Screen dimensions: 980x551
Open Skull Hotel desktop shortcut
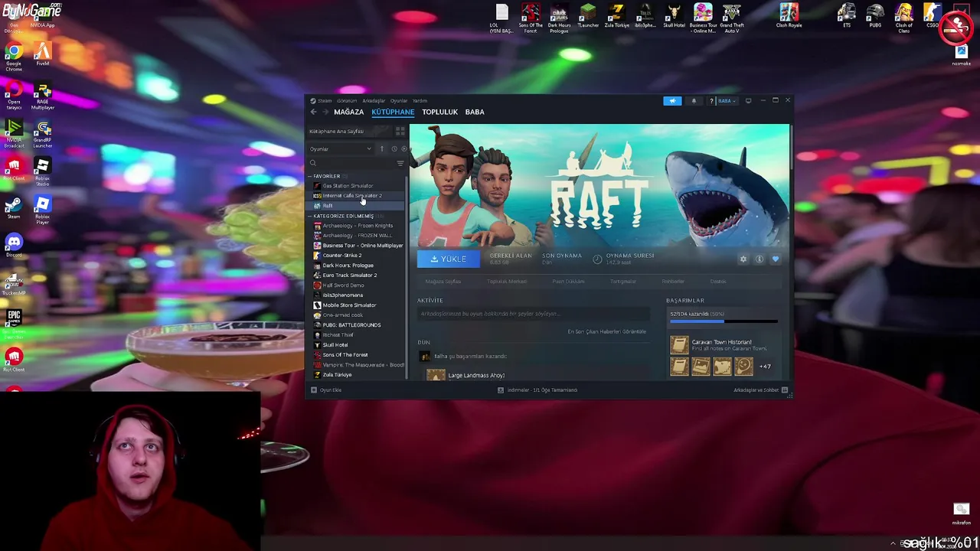point(674,17)
